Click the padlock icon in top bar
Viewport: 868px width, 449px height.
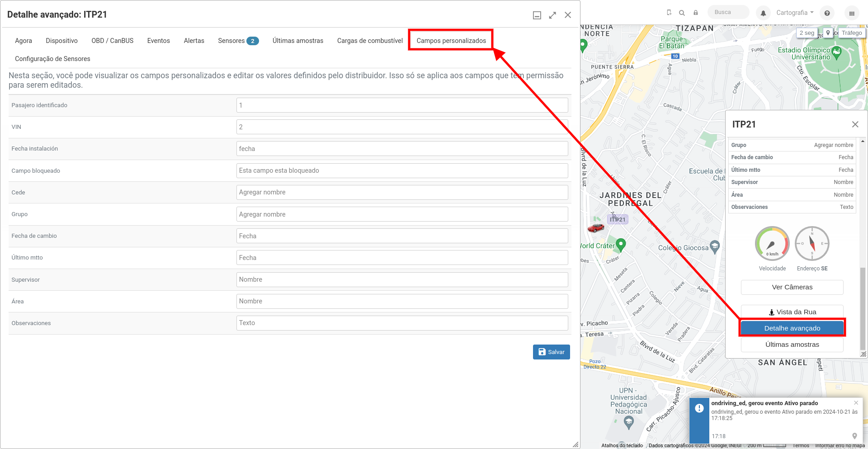click(696, 13)
